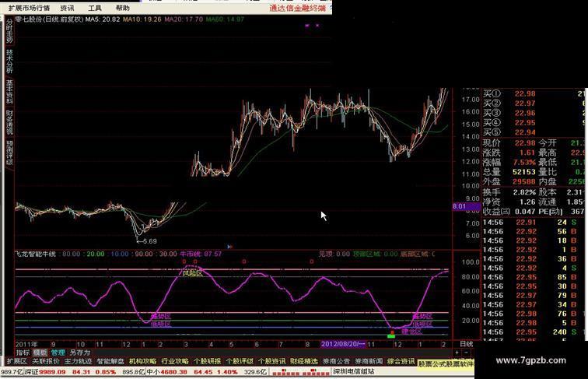Click the MA5: 20.82 indicator label
This screenshot has height=379, width=588.
103,19
